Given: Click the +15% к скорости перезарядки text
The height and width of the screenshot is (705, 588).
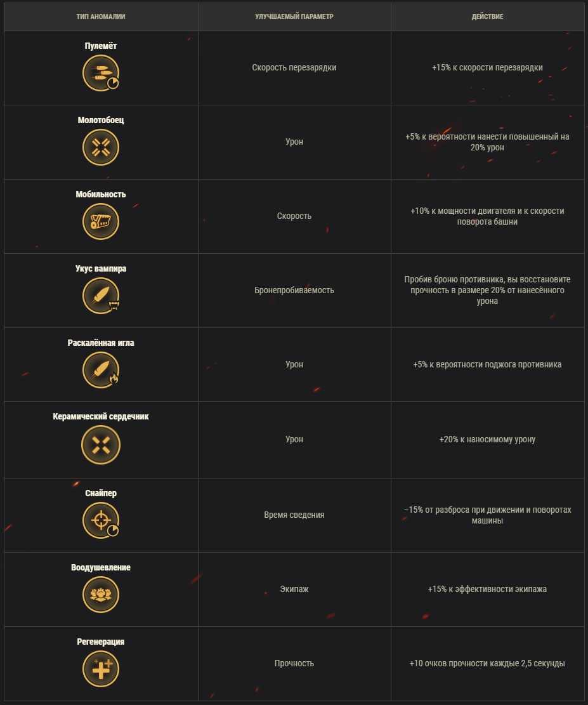Looking at the screenshot, I should tap(487, 68).
